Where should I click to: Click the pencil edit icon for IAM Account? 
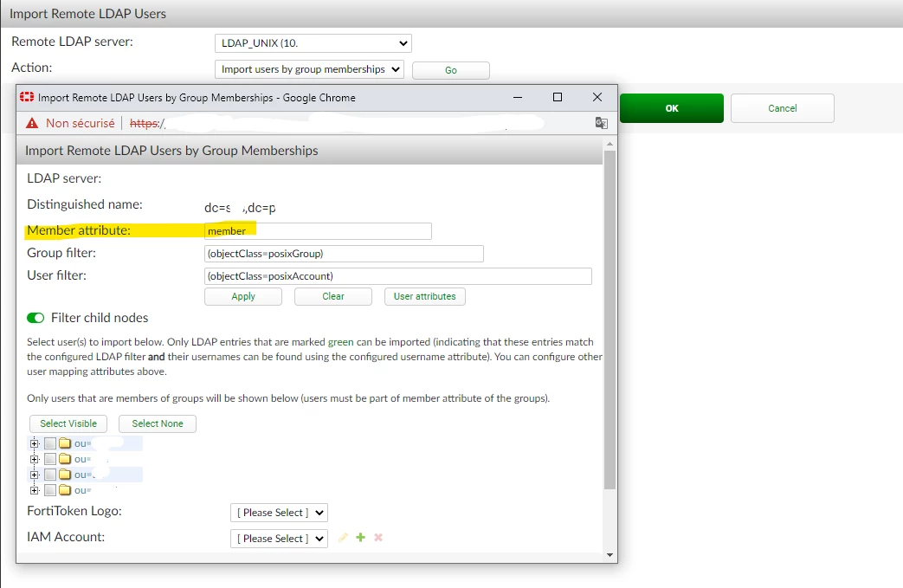click(343, 537)
